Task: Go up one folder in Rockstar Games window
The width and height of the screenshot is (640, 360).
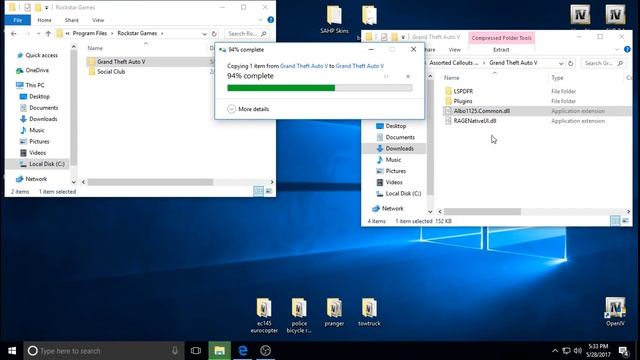Action: pos(48,33)
